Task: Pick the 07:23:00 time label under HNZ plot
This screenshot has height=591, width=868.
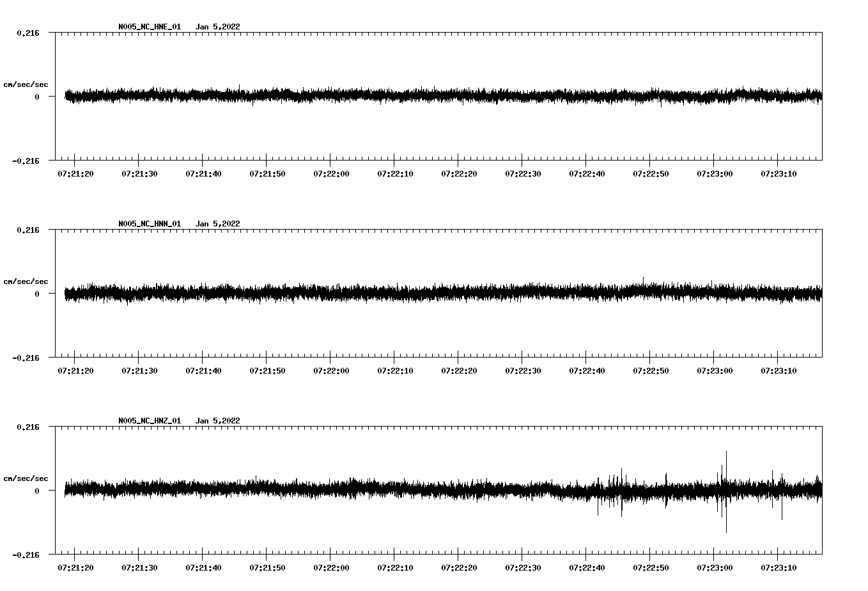Action: pyautogui.click(x=715, y=568)
